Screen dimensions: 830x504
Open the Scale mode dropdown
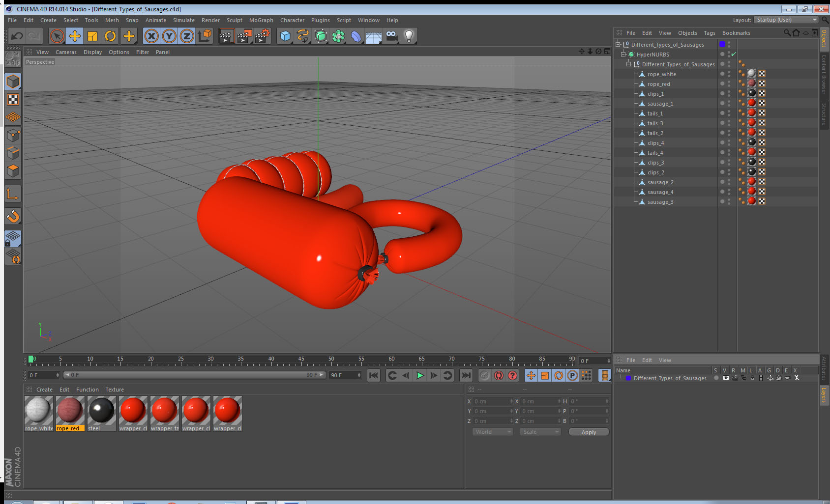540,432
